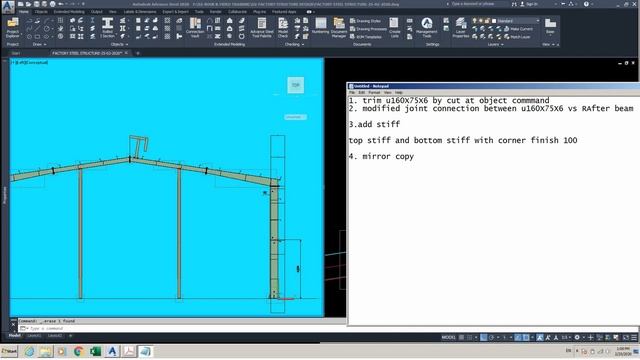
Task: Click the Open file quick access icon
Action: [x=29, y=4]
